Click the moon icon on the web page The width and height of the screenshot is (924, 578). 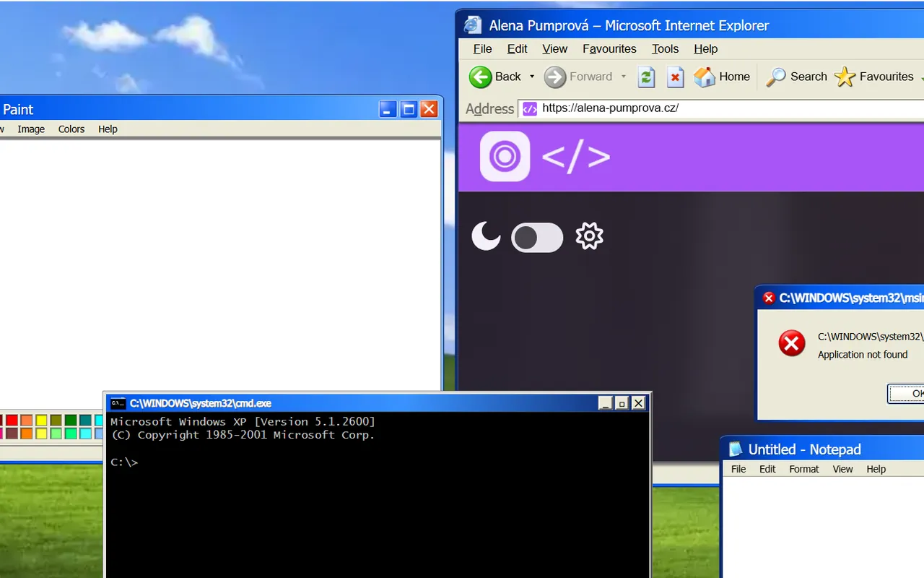click(486, 236)
